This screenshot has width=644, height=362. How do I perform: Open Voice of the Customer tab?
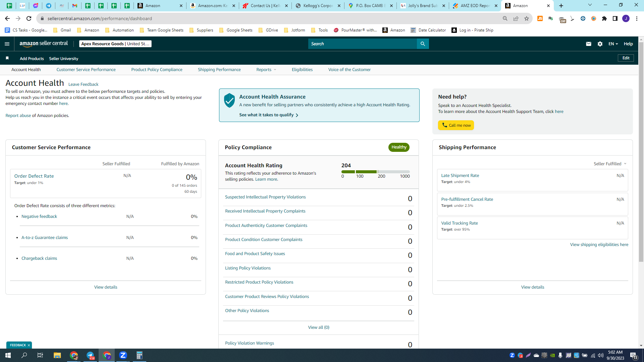click(350, 70)
